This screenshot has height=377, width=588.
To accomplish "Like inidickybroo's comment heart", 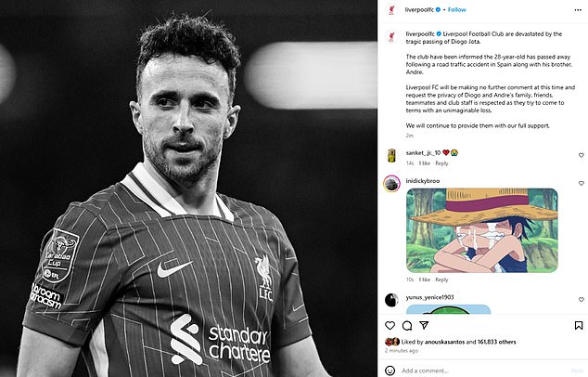I will click(x=582, y=183).
